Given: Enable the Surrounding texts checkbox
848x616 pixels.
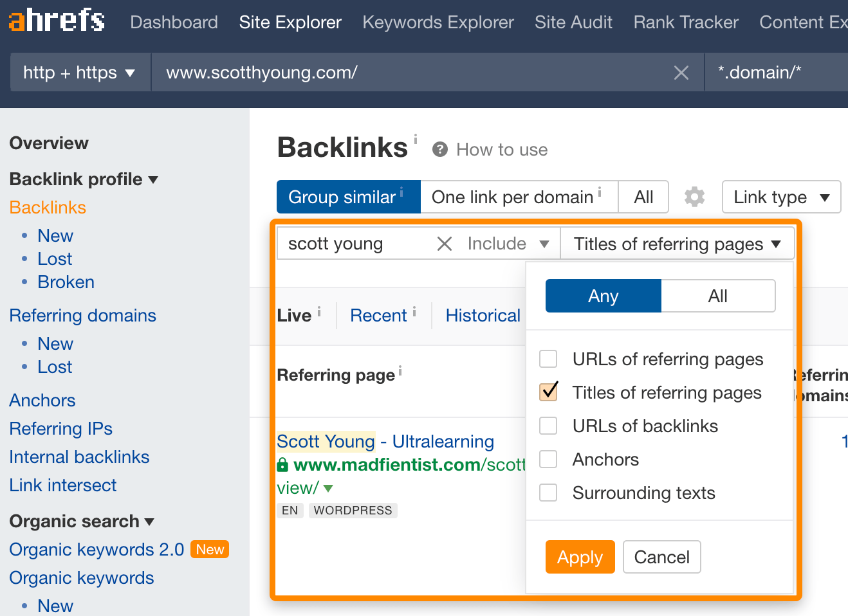Looking at the screenshot, I should pyautogui.click(x=548, y=493).
